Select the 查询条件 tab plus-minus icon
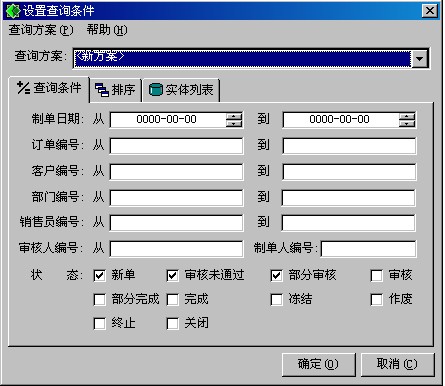Image resolution: width=445 pixels, height=386 pixels. (x=23, y=88)
